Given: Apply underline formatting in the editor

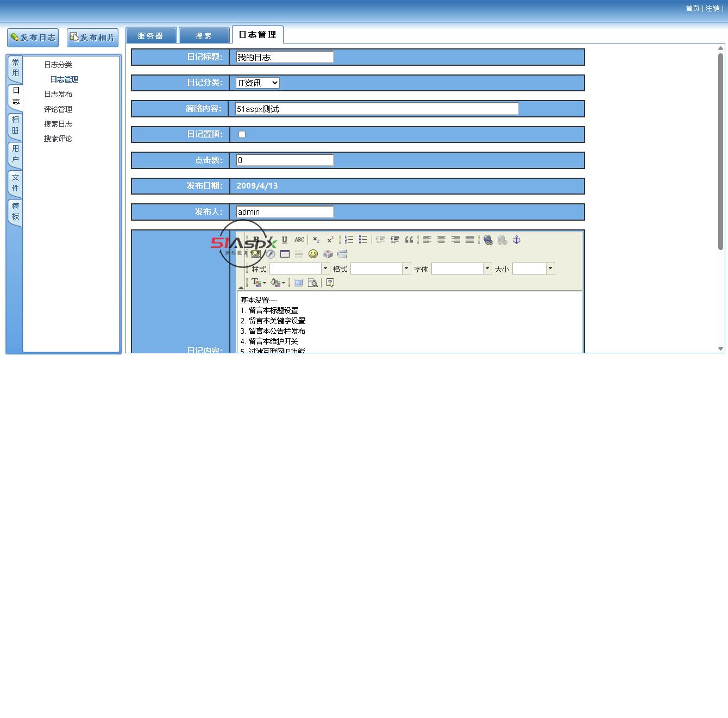Looking at the screenshot, I should pos(284,240).
